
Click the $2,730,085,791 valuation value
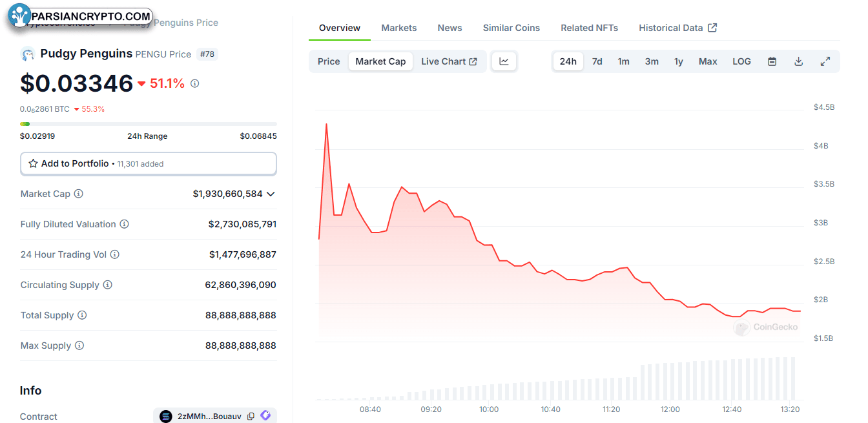242,224
